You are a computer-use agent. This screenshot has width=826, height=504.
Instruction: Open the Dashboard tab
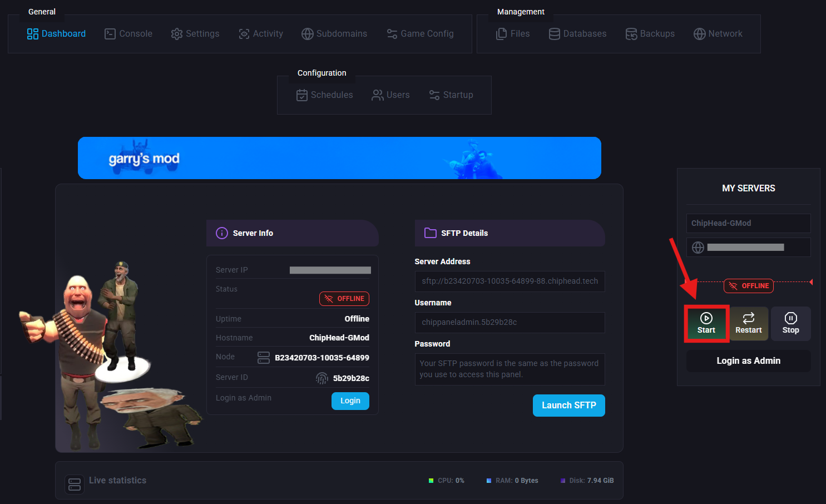[x=56, y=34]
